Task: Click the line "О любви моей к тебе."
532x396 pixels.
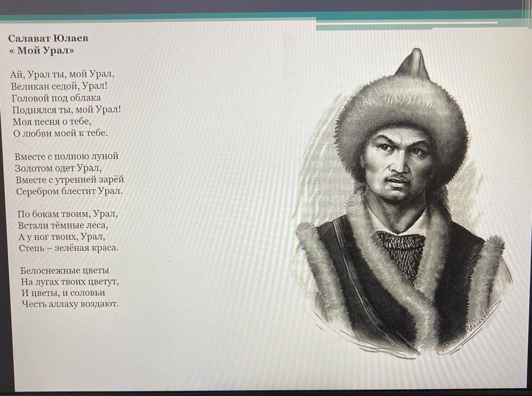Action: pyautogui.click(x=60, y=134)
